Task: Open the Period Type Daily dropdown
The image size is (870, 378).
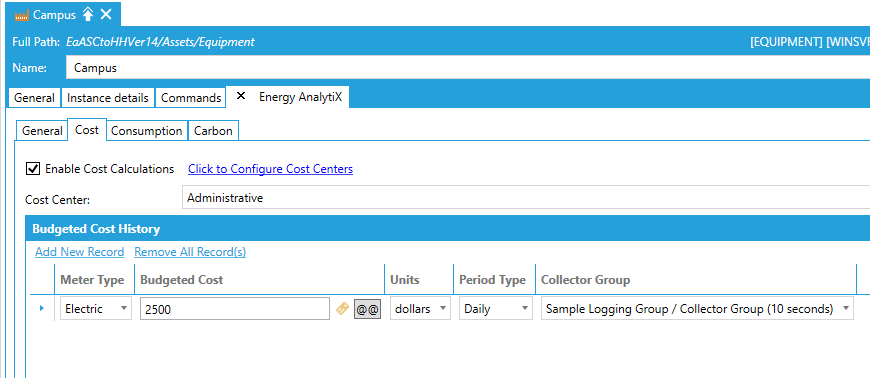Action: pos(495,309)
